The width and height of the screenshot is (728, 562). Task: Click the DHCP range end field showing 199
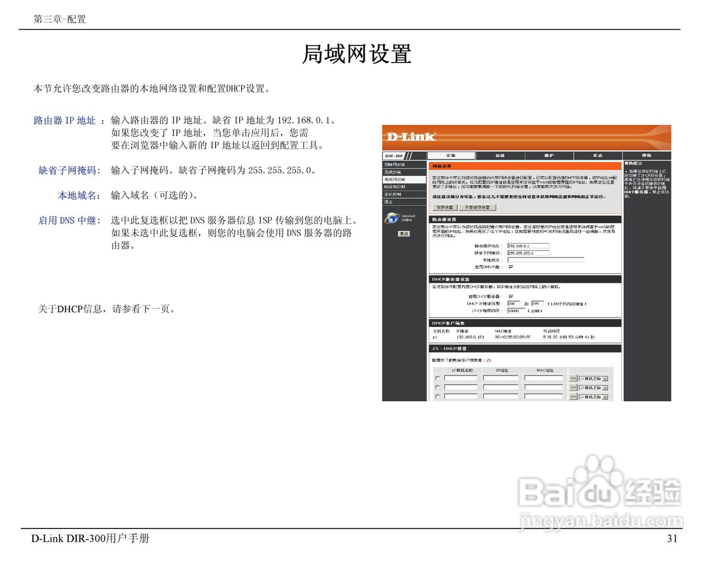click(x=537, y=303)
